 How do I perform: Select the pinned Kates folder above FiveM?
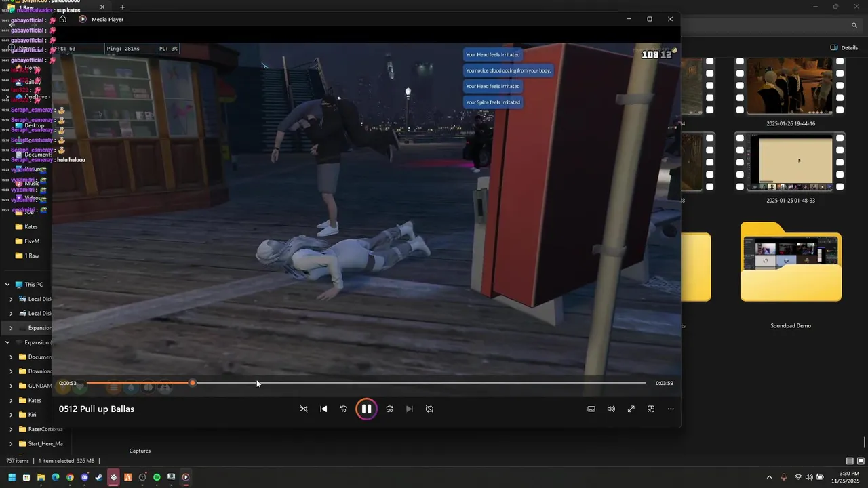tap(26, 226)
